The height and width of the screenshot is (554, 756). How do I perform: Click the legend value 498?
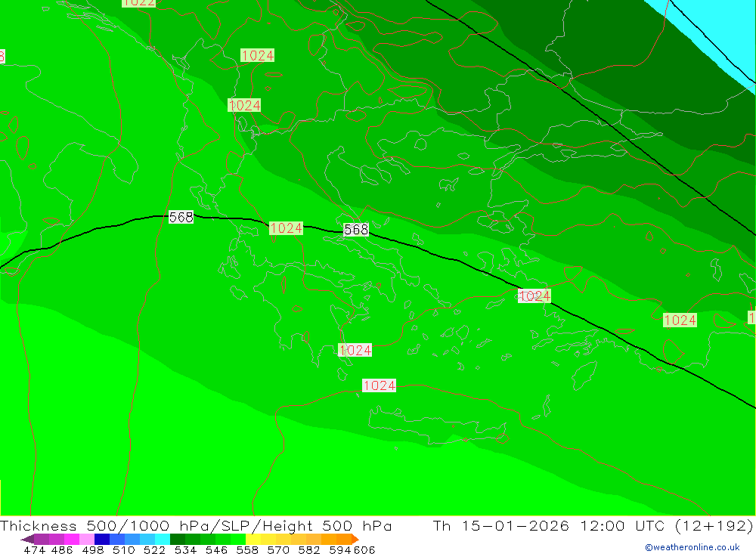[x=92, y=549]
